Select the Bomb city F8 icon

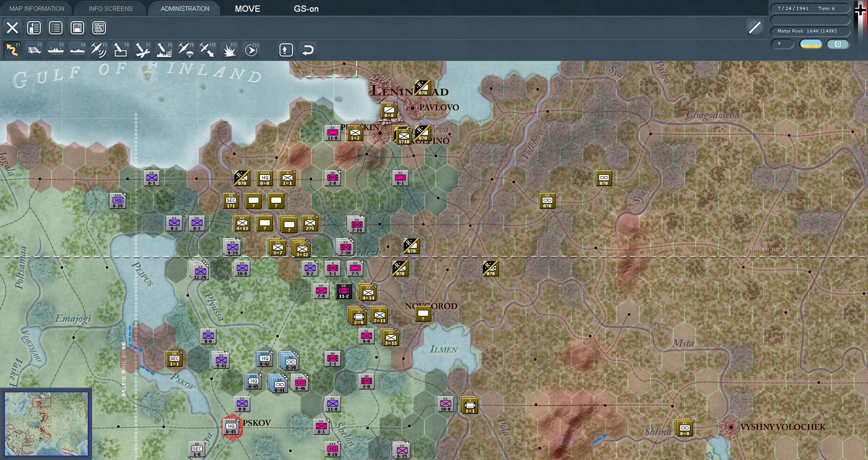coord(164,50)
